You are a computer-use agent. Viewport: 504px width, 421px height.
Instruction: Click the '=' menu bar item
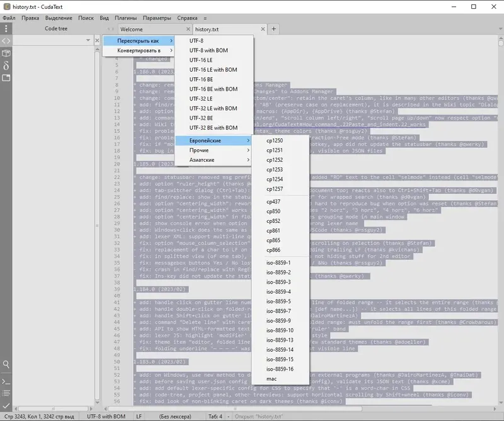205,18
